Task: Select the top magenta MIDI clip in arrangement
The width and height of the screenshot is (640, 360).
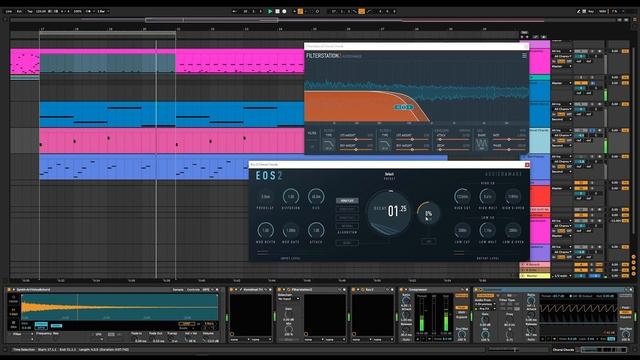Action: point(240,61)
